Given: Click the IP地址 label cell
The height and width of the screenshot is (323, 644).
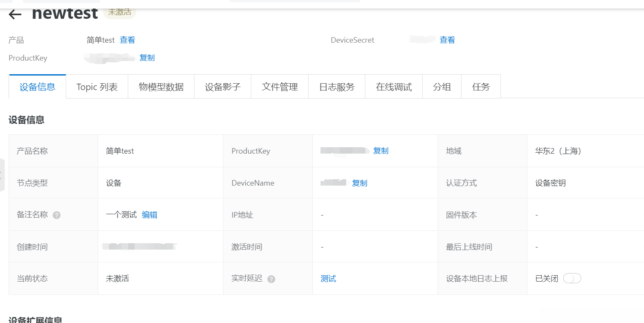Looking at the screenshot, I should tap(268, 215).
